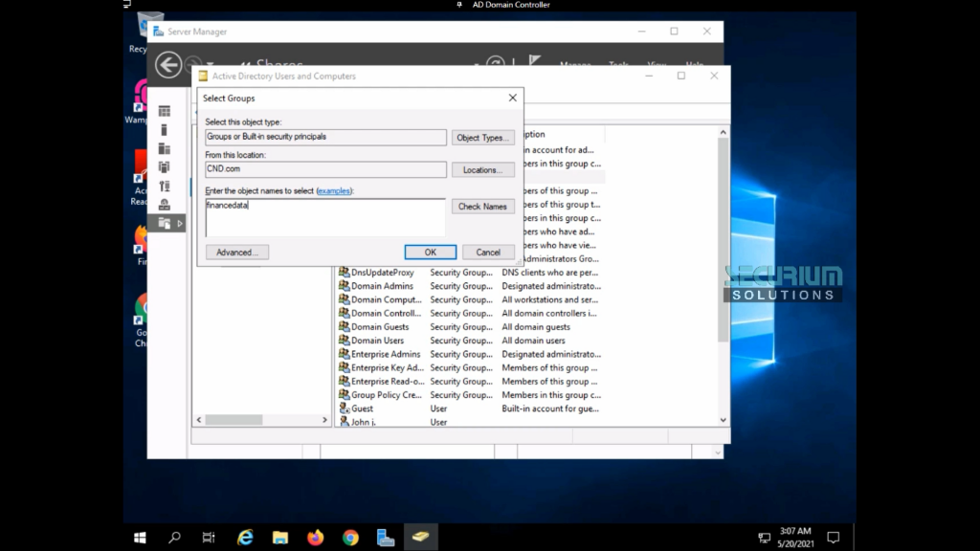The width and height of the screenshot is (980, 551).
Task: Click 'All domain guests' description text
Action: click(536, 327)
